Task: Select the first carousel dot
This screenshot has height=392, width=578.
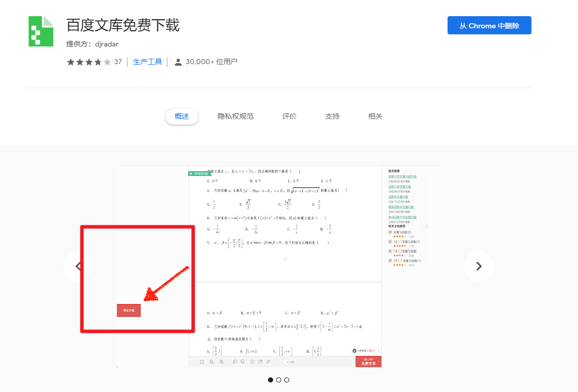Action: tap(271, 380)
